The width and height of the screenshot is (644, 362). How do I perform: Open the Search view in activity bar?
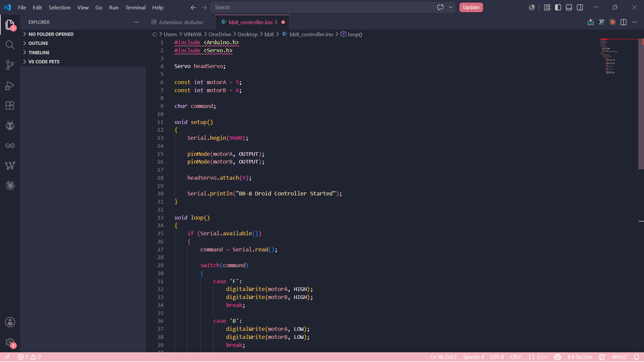tap(10, 45)
